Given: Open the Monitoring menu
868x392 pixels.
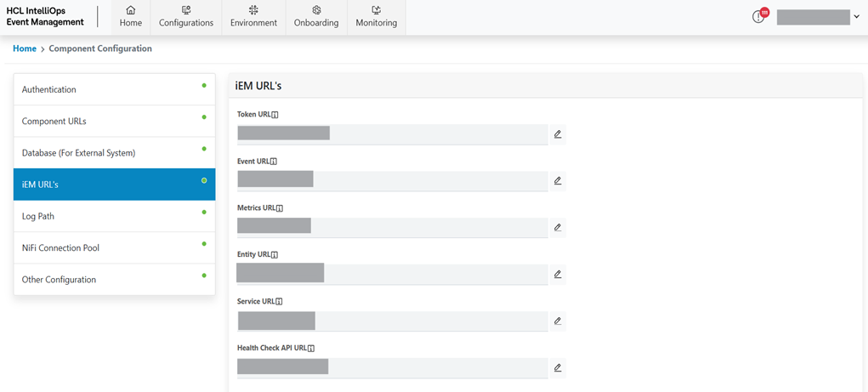Looking at the screenshot, I should pos(376,17).
